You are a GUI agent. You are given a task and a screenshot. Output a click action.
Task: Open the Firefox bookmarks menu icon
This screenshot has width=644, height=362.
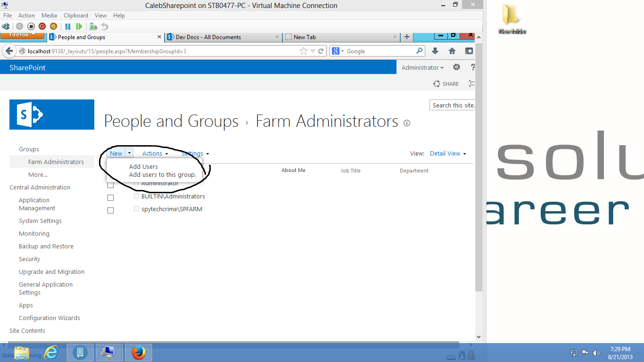pos(469,51)
